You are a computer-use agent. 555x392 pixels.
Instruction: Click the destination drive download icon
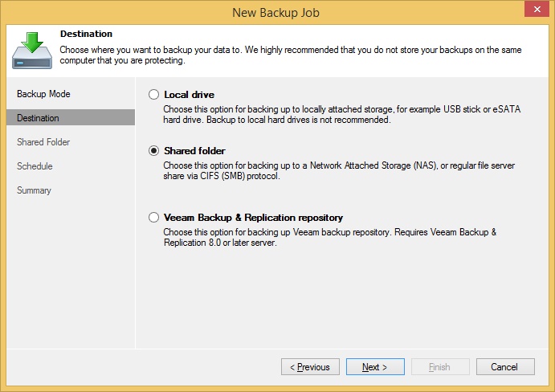[x=32, y=50]
